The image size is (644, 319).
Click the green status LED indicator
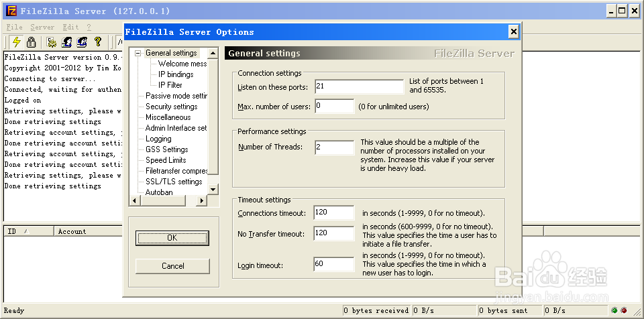pos(614,311)
